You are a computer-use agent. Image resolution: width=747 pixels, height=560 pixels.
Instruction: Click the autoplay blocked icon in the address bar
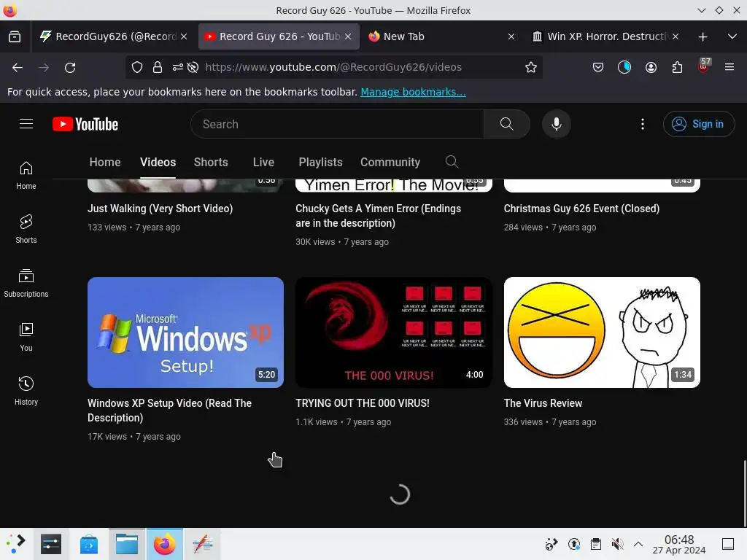point(193,67)
